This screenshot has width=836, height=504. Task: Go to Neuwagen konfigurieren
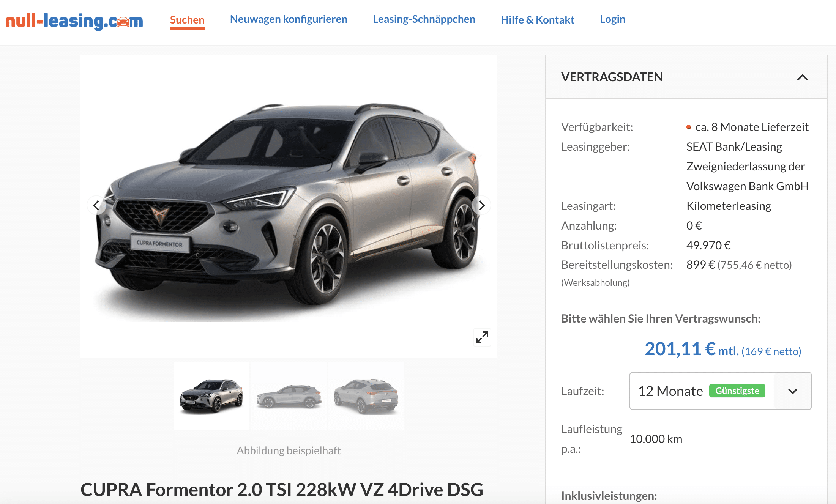point(289,19)
